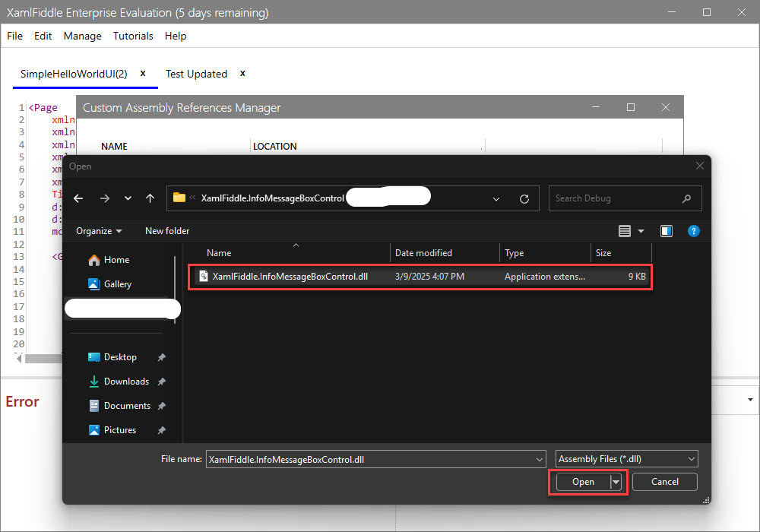Expand the Error panel dropdown arrow
This screenshot has width=760, height=532.
(750, 400)
